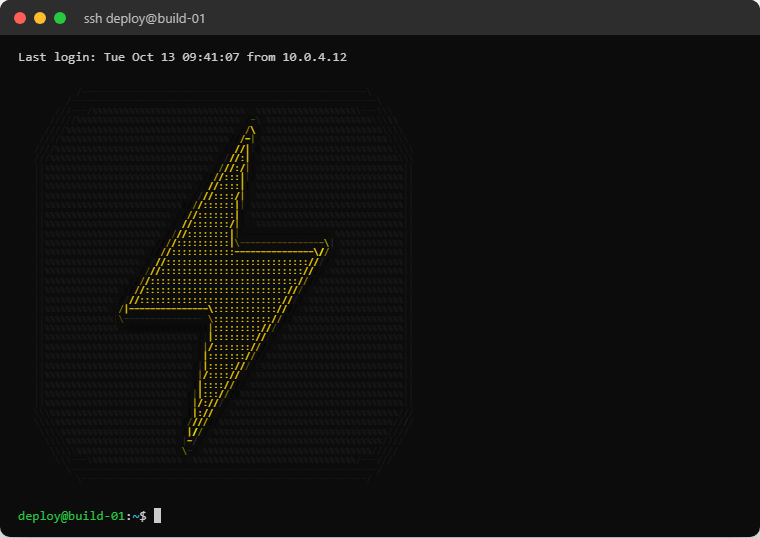Viewport: 760px width, 538px height.
Task: Close the ssh terminal window with red button
Action: (x=20, y=18)
